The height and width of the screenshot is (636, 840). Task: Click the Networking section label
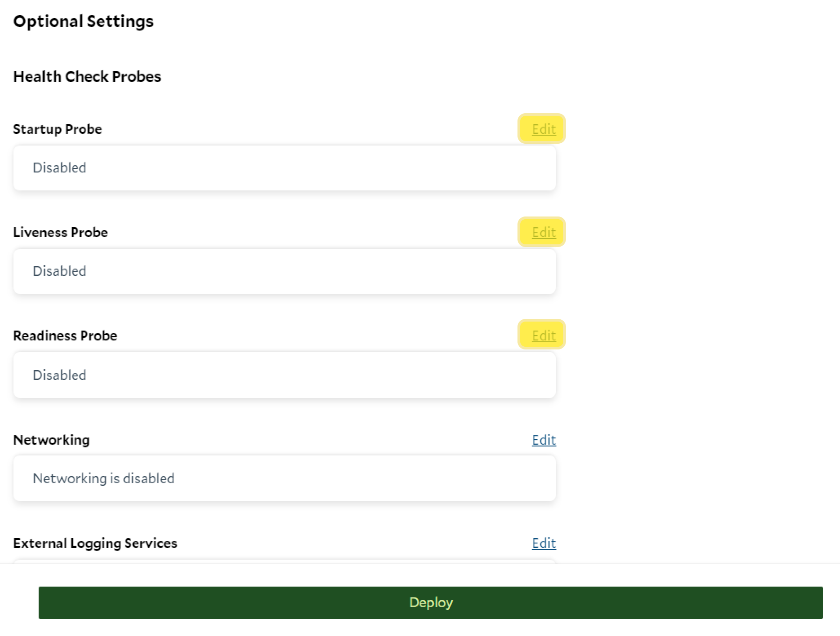point(52,440)
